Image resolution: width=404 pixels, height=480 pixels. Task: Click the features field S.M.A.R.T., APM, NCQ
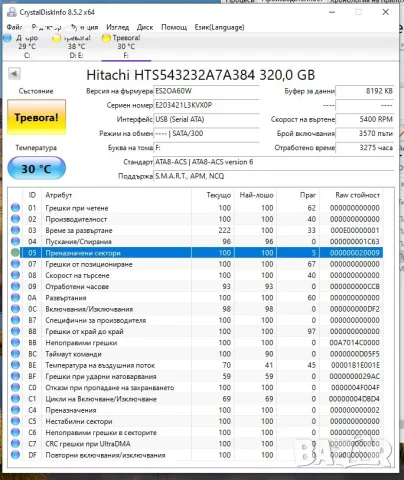click(x=274, y=176)
